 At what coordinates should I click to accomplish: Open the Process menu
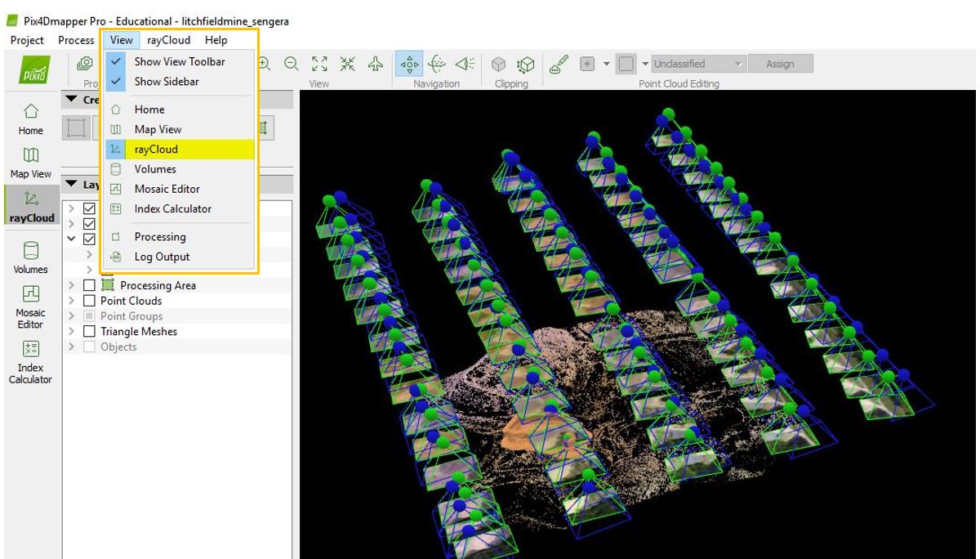[76, 39]
